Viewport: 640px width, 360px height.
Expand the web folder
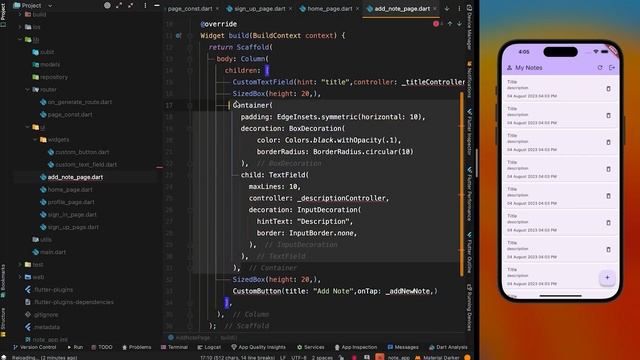pos(20,277)
